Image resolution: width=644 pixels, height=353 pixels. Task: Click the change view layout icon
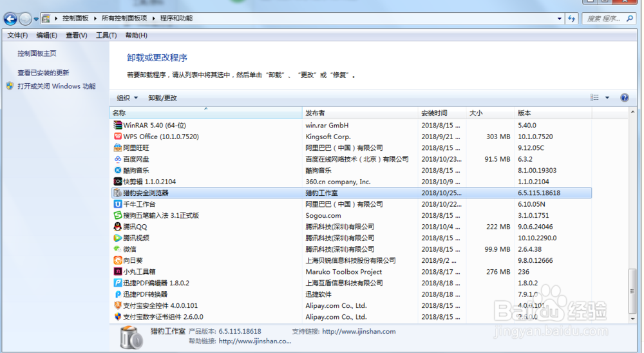594,97
